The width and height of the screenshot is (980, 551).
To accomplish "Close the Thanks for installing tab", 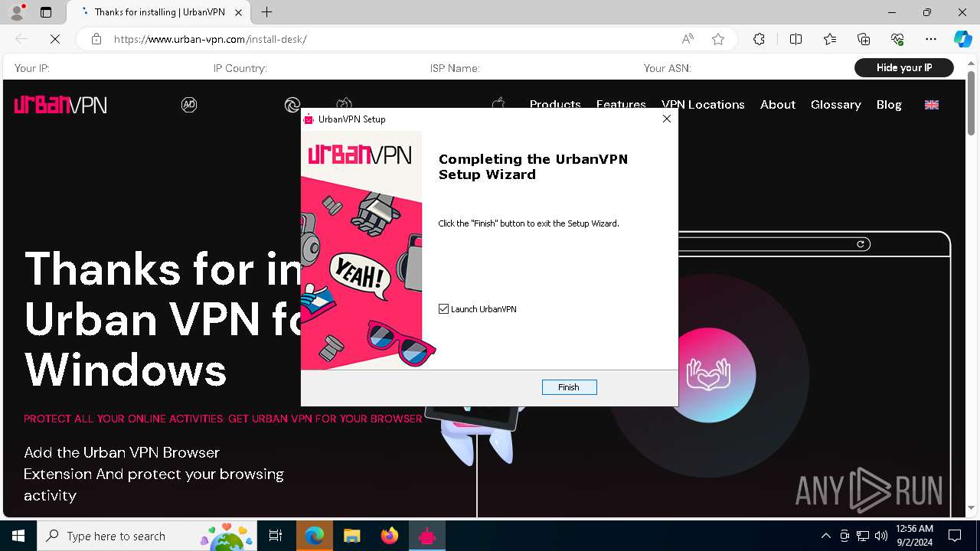I will pos(238,12).
